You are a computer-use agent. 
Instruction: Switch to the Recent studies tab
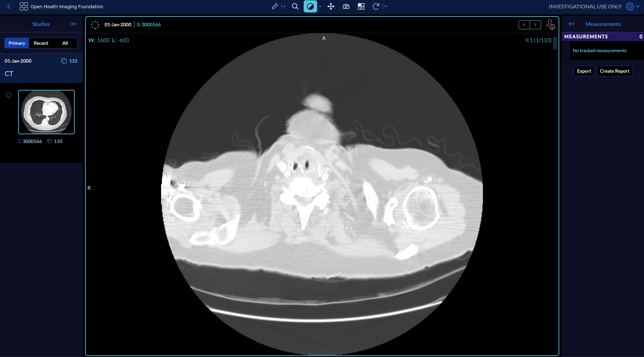tap(41, 43)
